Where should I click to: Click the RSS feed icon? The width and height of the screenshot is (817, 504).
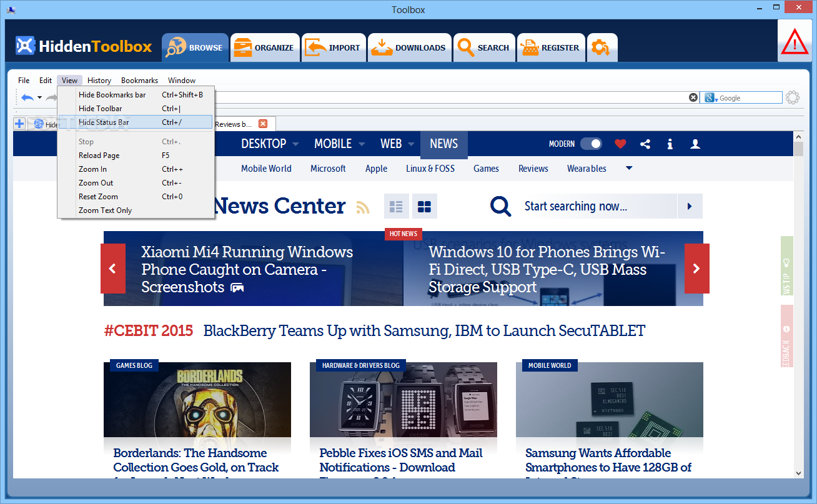tap(363, 207)
